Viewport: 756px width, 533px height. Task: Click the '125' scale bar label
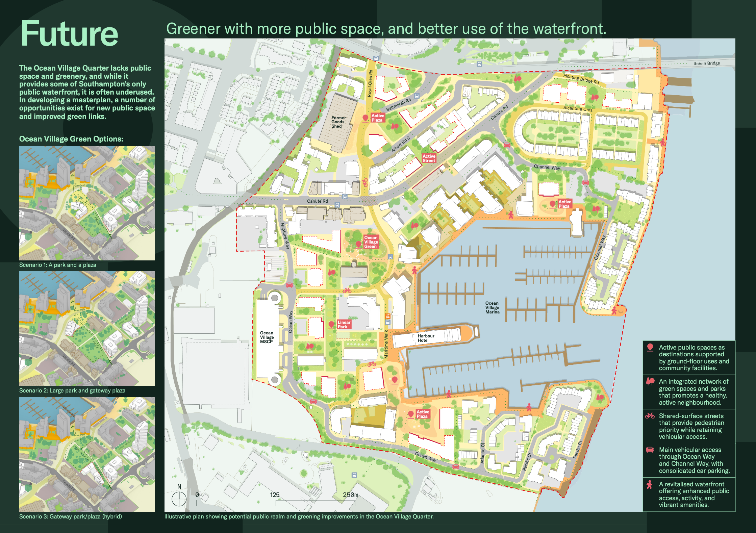pyautogui.click(x=275, y=495)
